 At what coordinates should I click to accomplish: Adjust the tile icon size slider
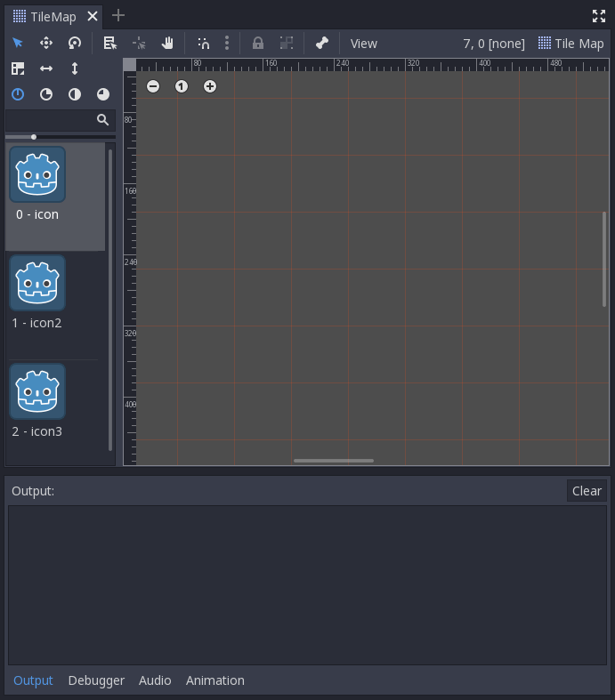(61, 137)
